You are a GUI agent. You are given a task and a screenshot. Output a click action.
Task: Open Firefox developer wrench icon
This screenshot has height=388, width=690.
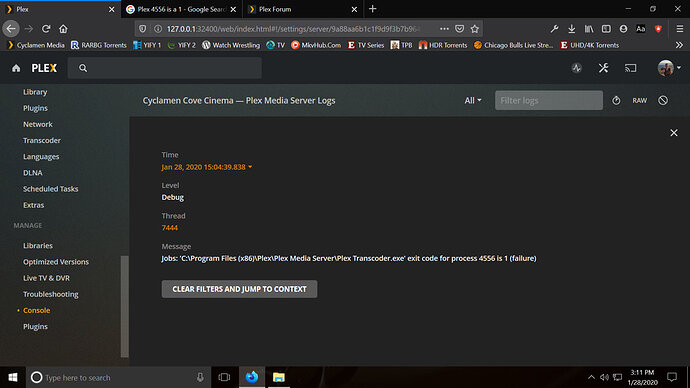point(554,29)
